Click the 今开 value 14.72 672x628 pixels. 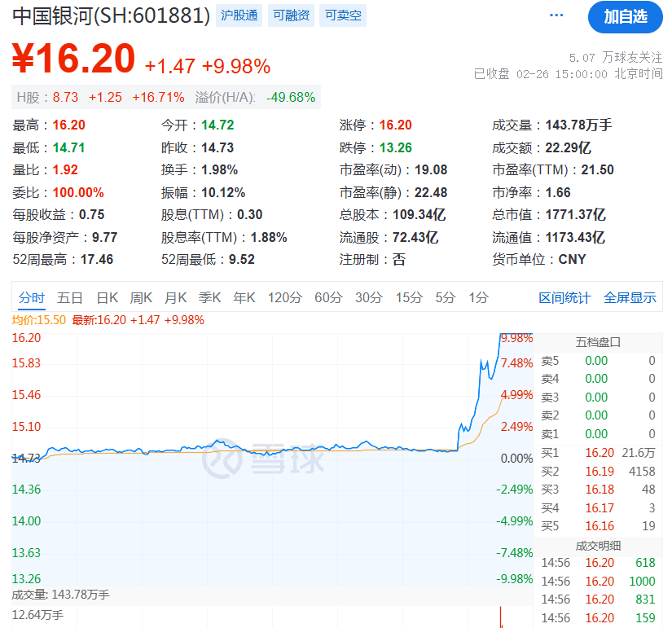pos(217,125)
